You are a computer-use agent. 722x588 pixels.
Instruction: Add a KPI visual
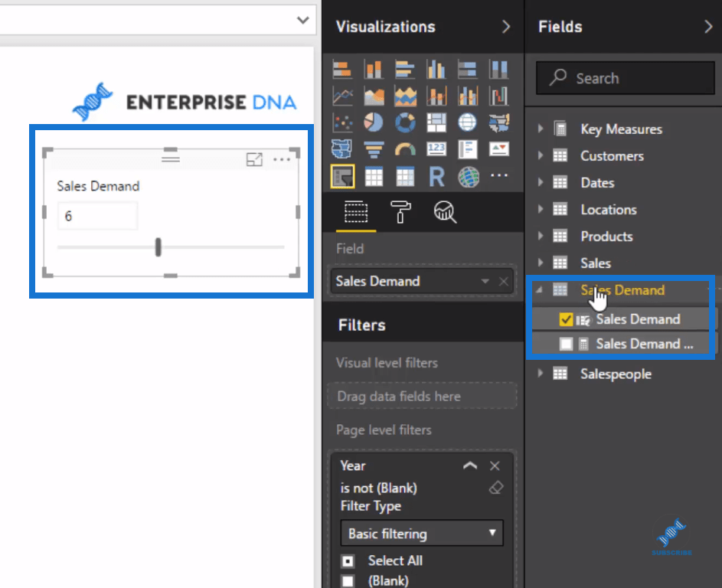498,149
